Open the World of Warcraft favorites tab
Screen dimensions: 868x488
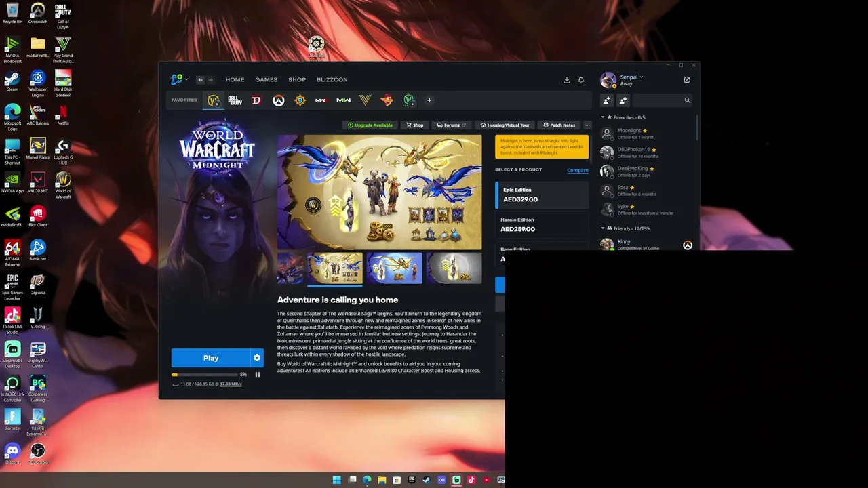click(214, 100)
